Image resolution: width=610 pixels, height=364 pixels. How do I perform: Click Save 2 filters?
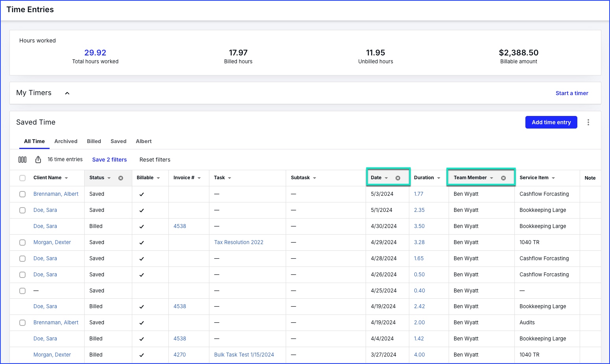109,160
